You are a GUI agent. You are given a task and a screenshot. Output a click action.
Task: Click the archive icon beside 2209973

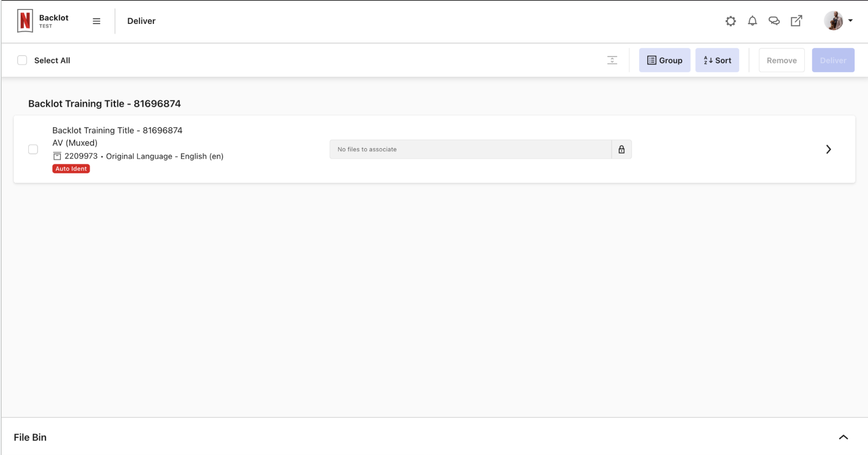point(57,156)
